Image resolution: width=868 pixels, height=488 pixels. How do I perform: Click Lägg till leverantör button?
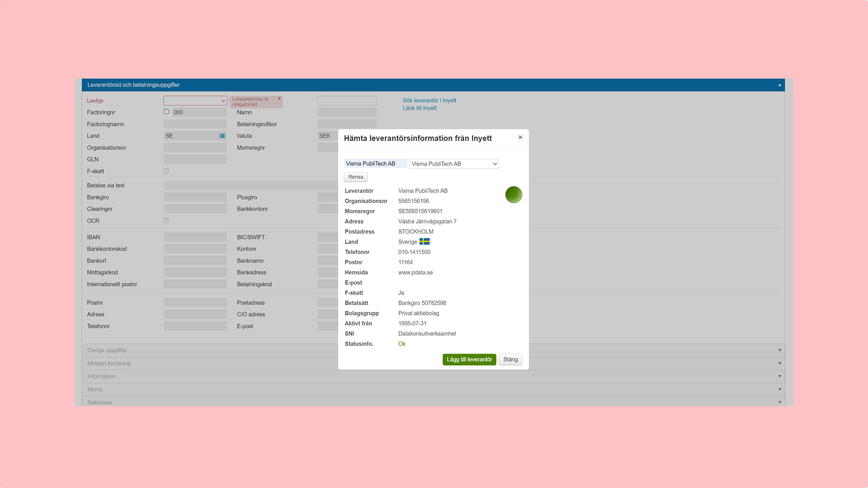click(469, 360)
